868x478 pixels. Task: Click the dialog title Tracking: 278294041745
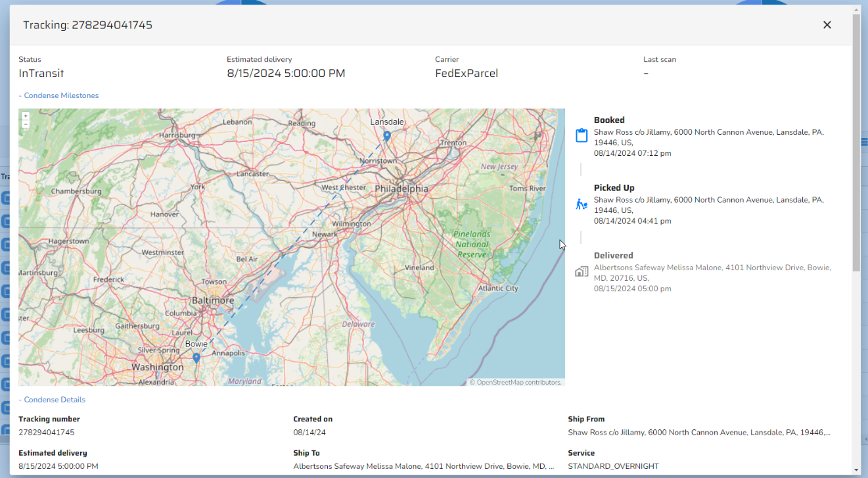click(x=88, y=25)
